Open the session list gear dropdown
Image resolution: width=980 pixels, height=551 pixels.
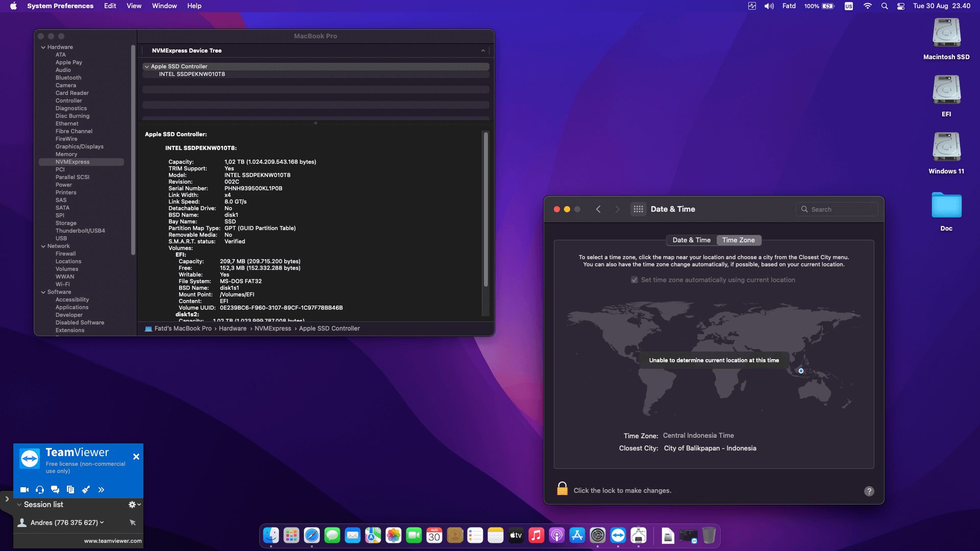tap(134, 505)
